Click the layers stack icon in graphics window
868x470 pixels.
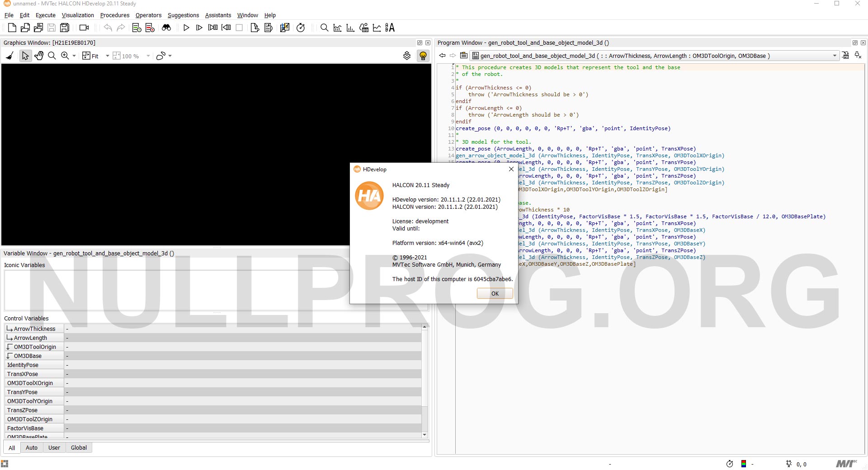click(x=407, y=56)
